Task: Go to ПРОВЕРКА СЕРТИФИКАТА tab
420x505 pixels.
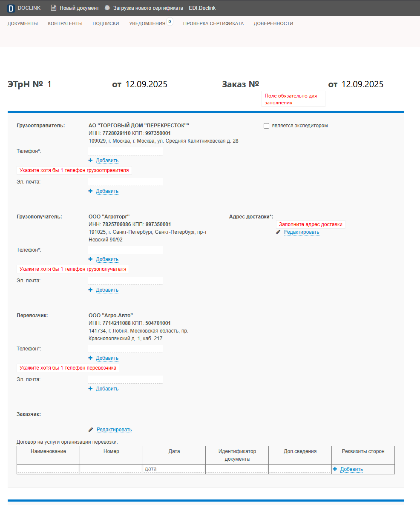Action: (x=213, y=23)
